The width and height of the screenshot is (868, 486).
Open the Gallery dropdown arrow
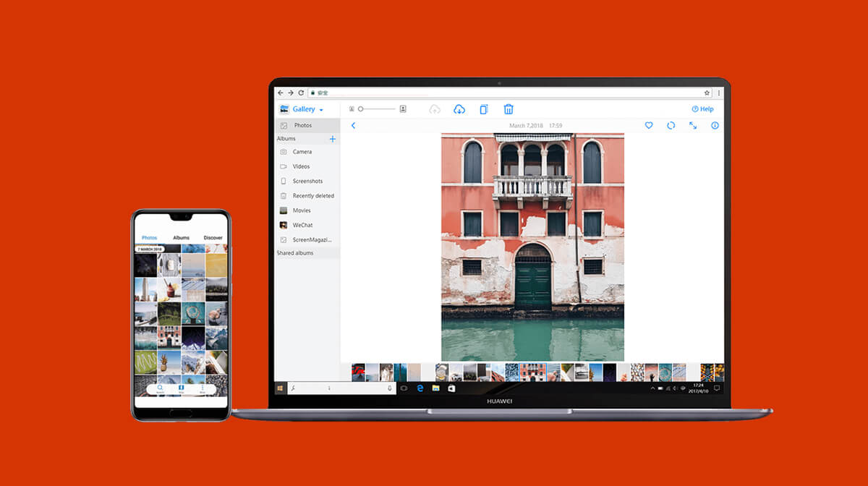pos(321,110)
